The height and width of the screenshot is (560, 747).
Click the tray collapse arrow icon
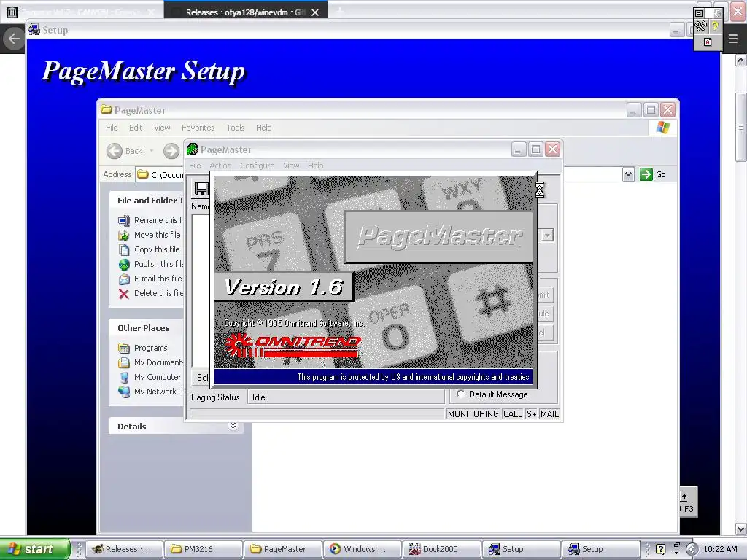pos(692,549)
